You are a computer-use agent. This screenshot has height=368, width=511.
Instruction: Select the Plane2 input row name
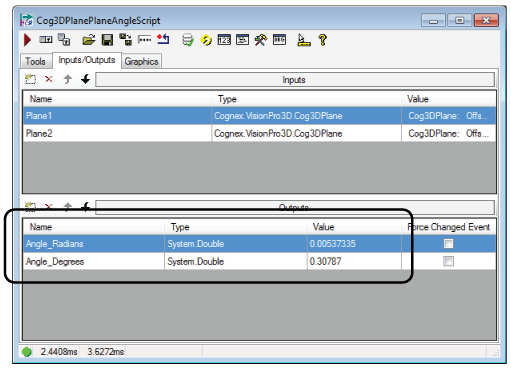[x=117, y=133]
